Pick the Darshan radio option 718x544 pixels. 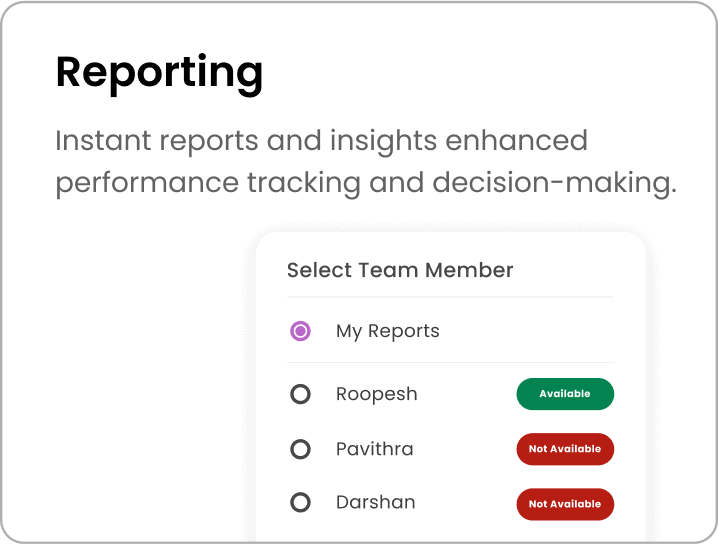point(300,503)
